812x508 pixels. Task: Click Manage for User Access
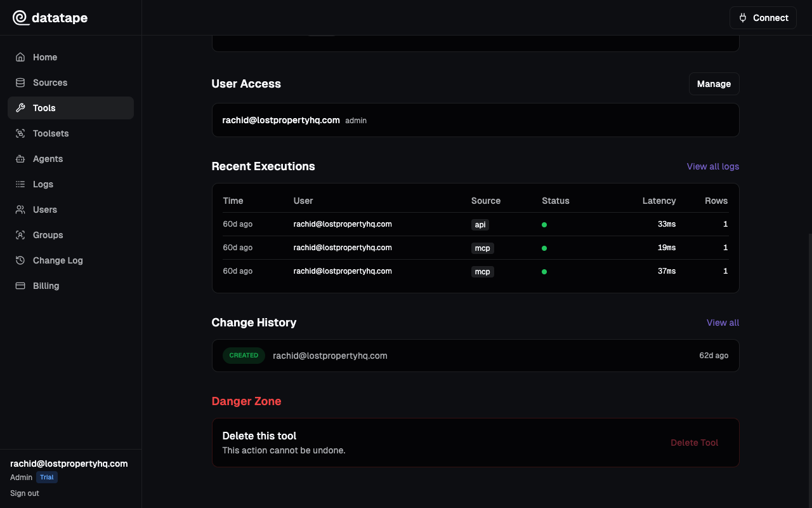pyautogui.click(x=714, y=84)
